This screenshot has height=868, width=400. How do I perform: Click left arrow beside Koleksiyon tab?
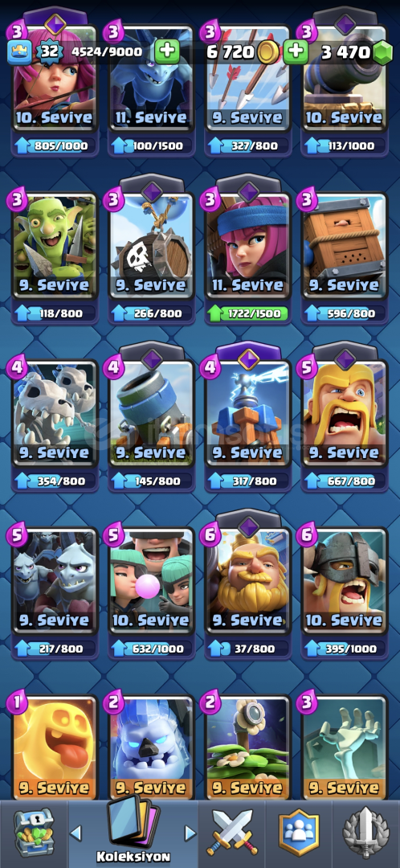pyautogui.click(x=76, y=833)
